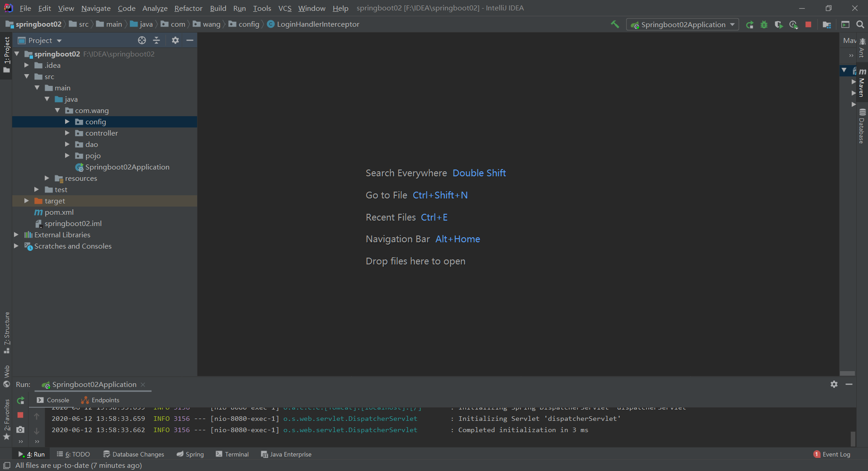Screen dimensions: 868x471
Task: Click the Locate/Select Opened File target icon
Action: [142, 40]
